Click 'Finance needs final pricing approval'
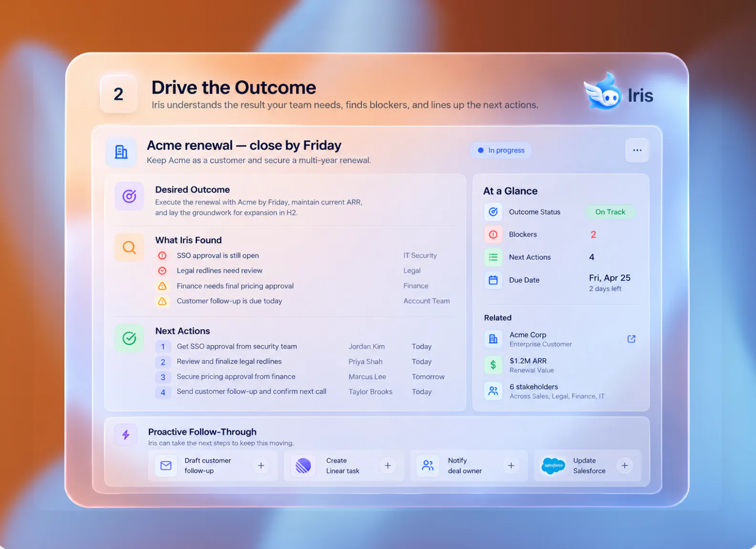This screenshot has width=756, height=549. pyautogui.click(x=235, y=286)
